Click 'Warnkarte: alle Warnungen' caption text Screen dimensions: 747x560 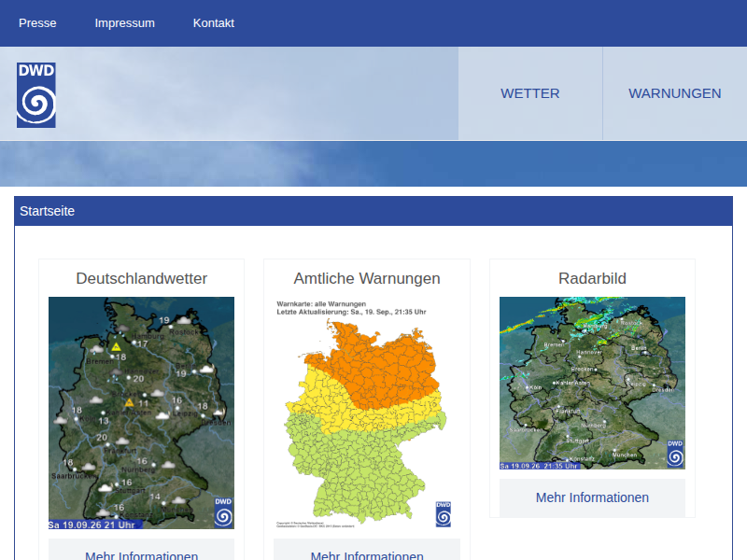click(x=321, y=304)
